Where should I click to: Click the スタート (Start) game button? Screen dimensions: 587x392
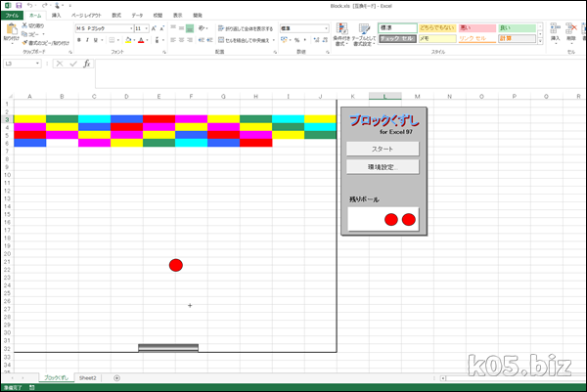click(x=383, y=149)
